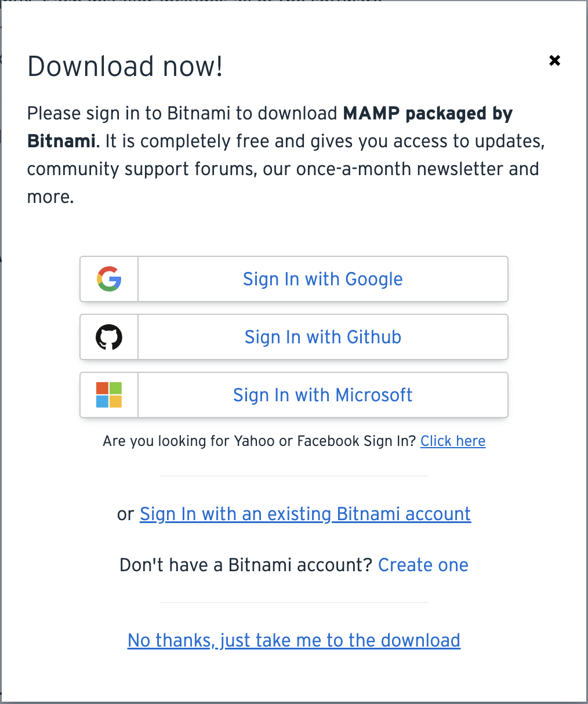Sign in with an existing Bitnami account
This screenshot has height=704, width=588.
pyautogui.click(x=305, y=514)
